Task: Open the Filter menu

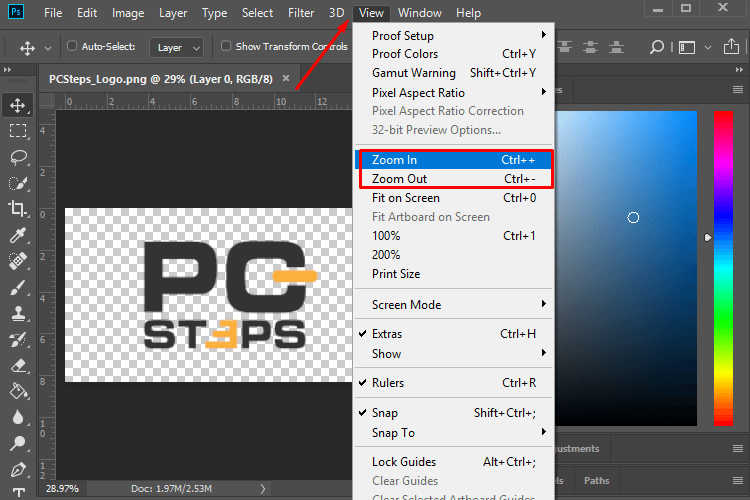Action: coord(301,13)
